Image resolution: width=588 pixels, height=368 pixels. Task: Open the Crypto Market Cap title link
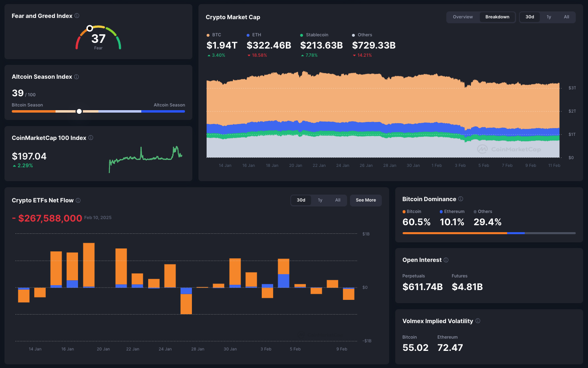pos(233,17)
